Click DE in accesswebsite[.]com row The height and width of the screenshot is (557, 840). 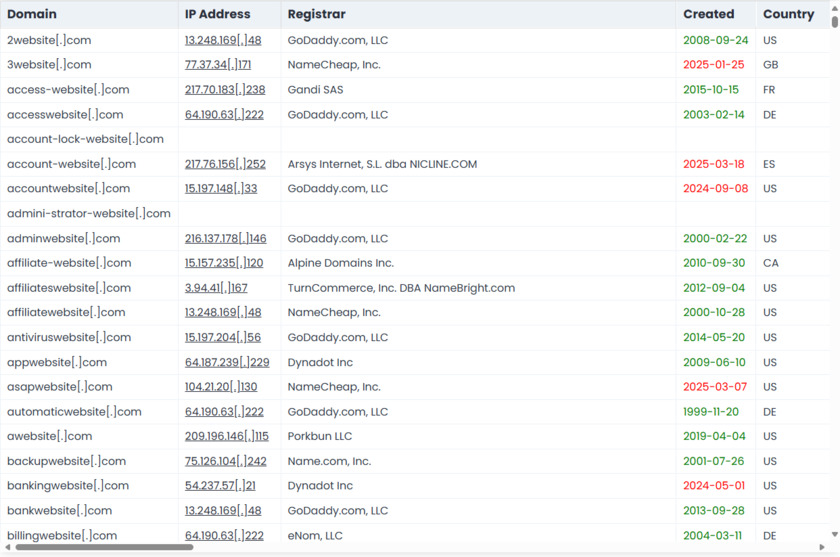coord(769,115)
